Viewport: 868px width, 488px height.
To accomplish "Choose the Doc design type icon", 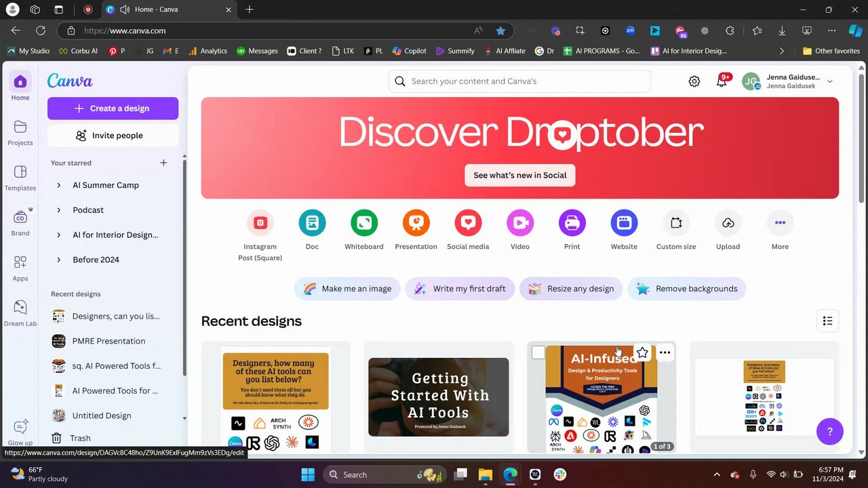I will [x=312, y=223].
